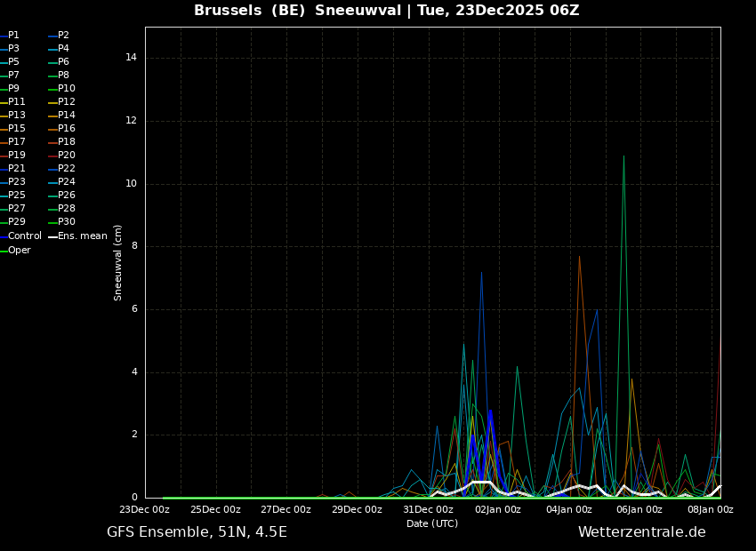Click the 08Jan 00z date tick label
Image resolution: width=756 pixels, height=551 pixels.
point(711,510)
